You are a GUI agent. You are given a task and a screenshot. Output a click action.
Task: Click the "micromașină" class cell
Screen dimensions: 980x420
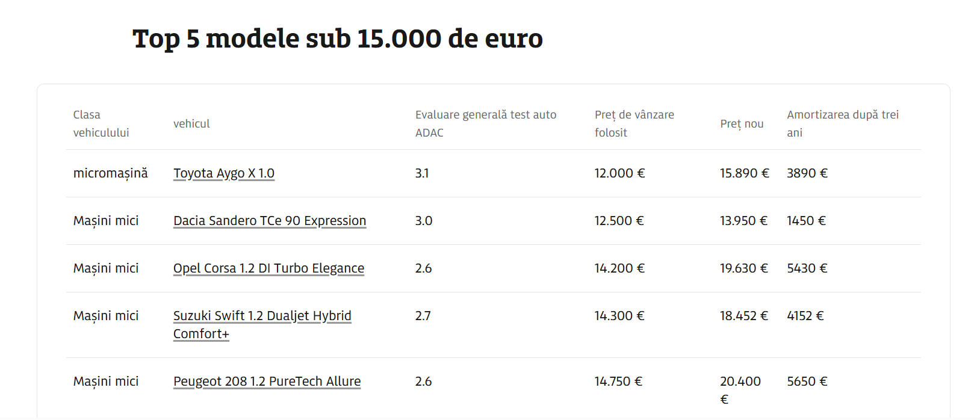(x=110, y=173)
